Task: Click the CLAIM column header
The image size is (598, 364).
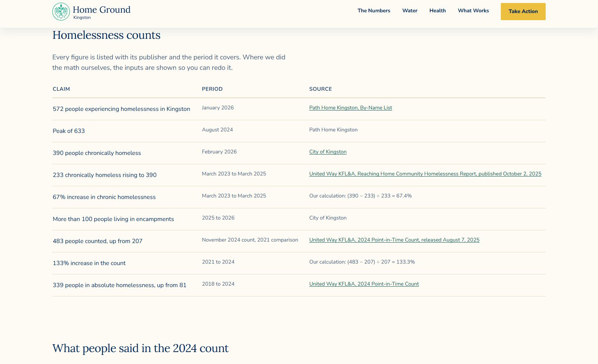Action: pyautogui.click(x=61, y=89)
